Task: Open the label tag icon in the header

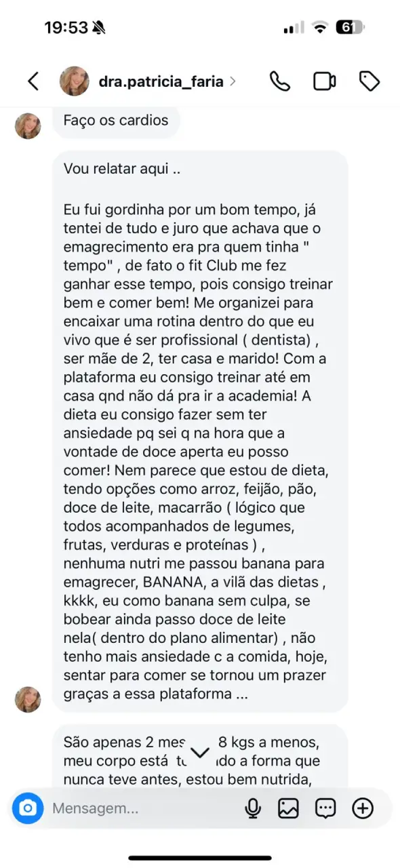Action: point(369,81)
